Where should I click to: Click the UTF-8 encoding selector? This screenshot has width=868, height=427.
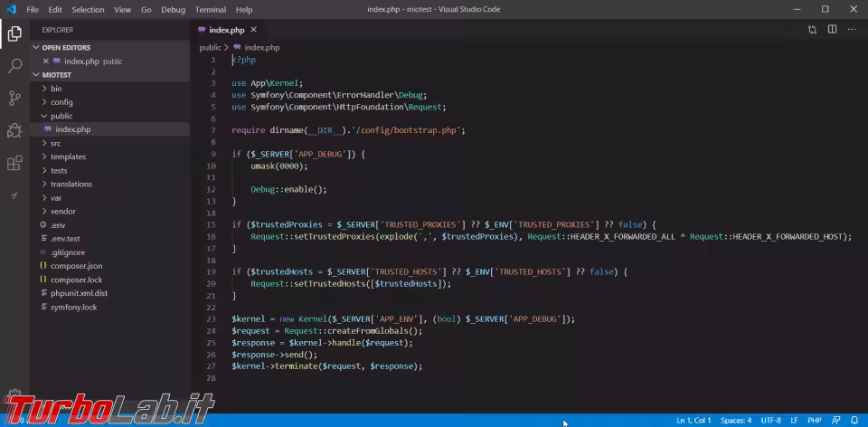coord(770,421)
